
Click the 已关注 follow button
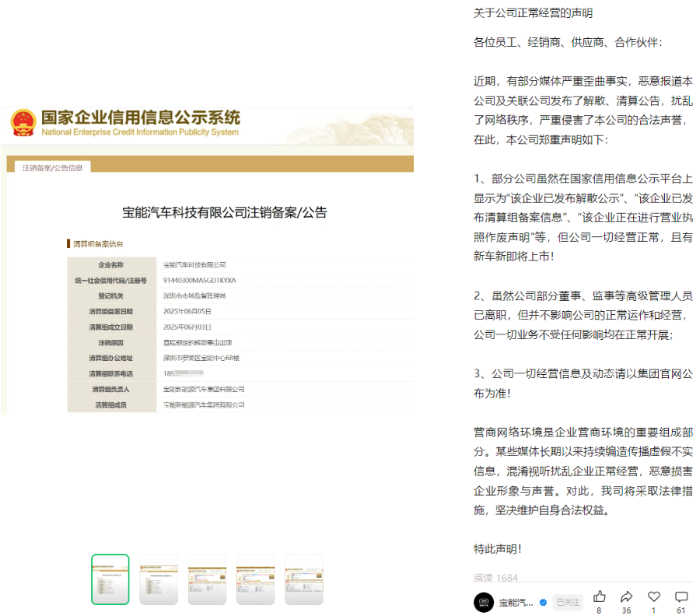click(x=568, y=603)
